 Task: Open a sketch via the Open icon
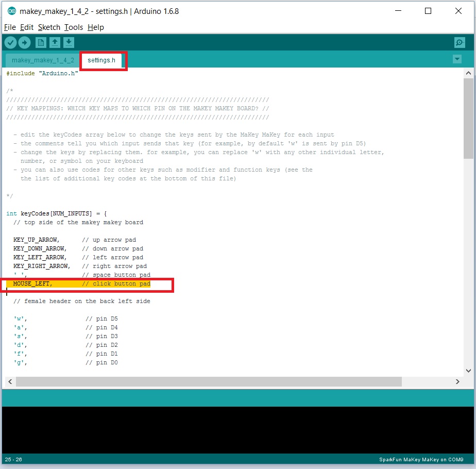click(55, 42)
